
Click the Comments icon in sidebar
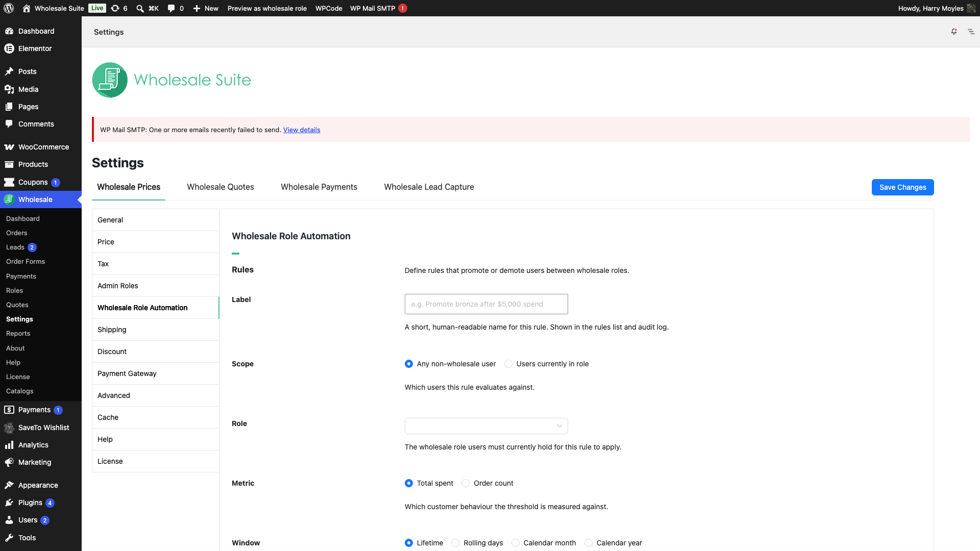[x=9, y=124]
